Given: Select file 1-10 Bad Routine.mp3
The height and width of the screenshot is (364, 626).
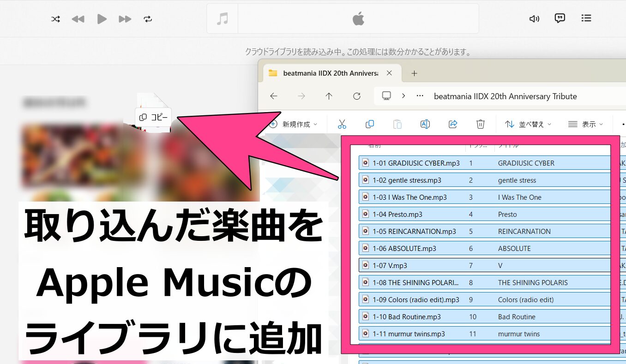Looking at the screenshot, I should [x=407, y=316].
